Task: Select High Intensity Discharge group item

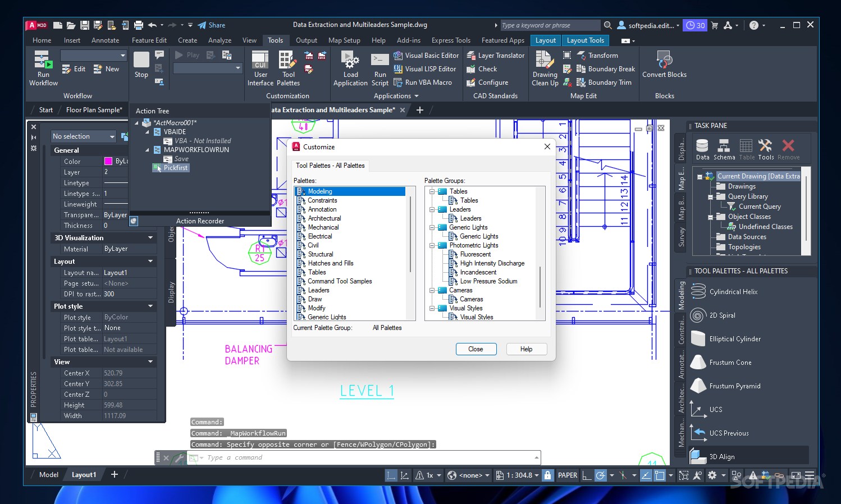Action: pyautogui.click(x=492, y=263)
